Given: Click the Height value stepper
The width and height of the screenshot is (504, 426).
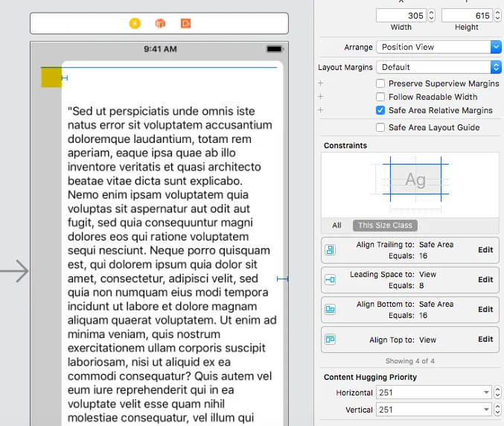Looking at the screenshot, I should coord(497,16).
